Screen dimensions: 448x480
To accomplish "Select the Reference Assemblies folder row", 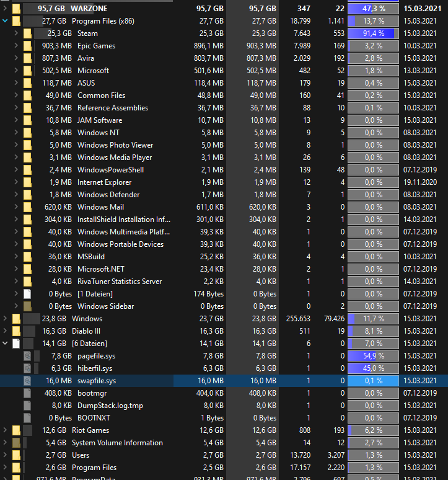I will click(224, 108).
